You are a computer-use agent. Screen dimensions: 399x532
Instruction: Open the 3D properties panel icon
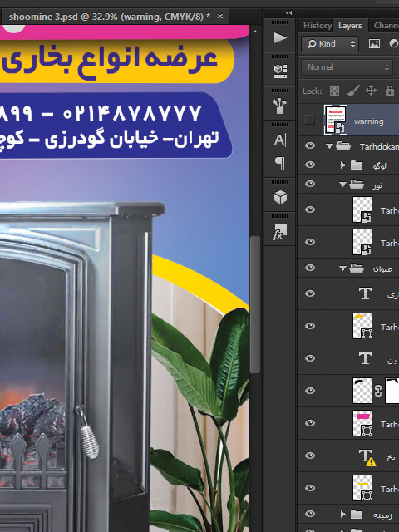click(x=280, y=71)
